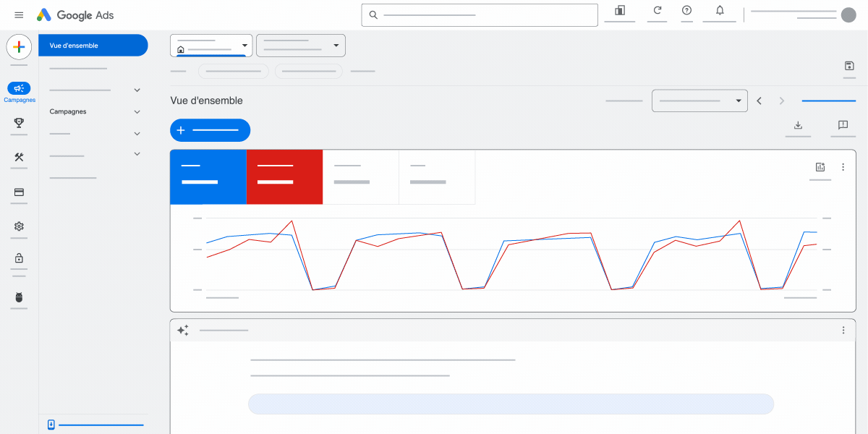Open the date range dropdown
The image size is (868, 434).
pyautogui.click(x=699, y=101)
